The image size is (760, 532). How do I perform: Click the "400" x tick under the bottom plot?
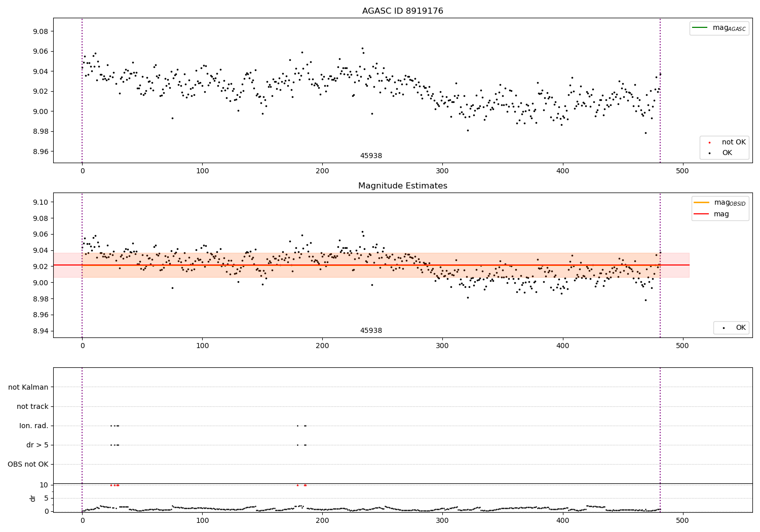tap(562, 520)
